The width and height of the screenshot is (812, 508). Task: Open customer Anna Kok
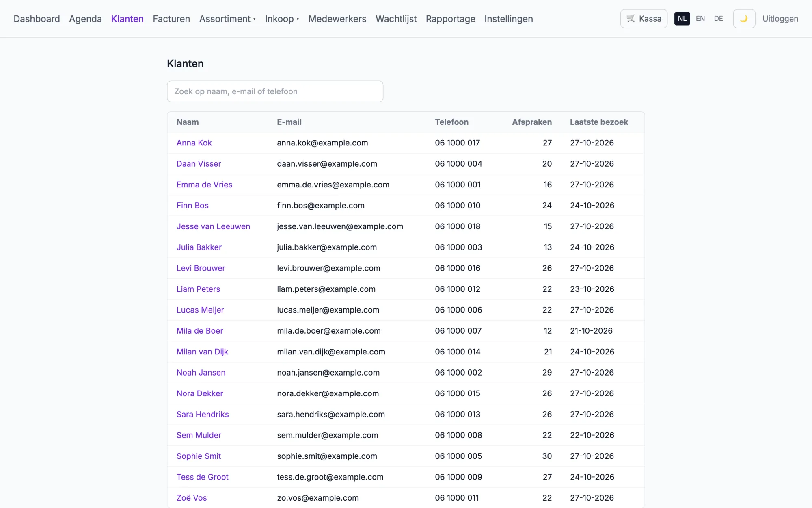point(194,143)
